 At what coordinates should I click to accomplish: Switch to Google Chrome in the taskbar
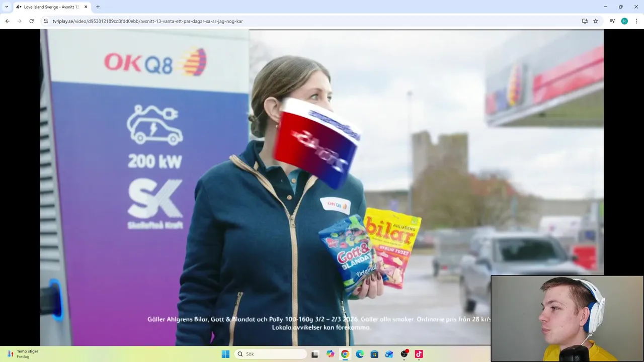345,354
